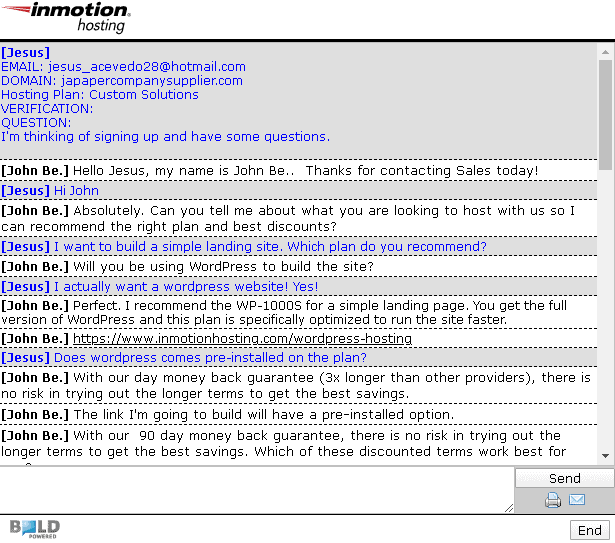This screenshot has height=543, width=615.
Task: Click the 'VERIFICATION:' line
Action: pyautogui.click(x=47, y=109)
